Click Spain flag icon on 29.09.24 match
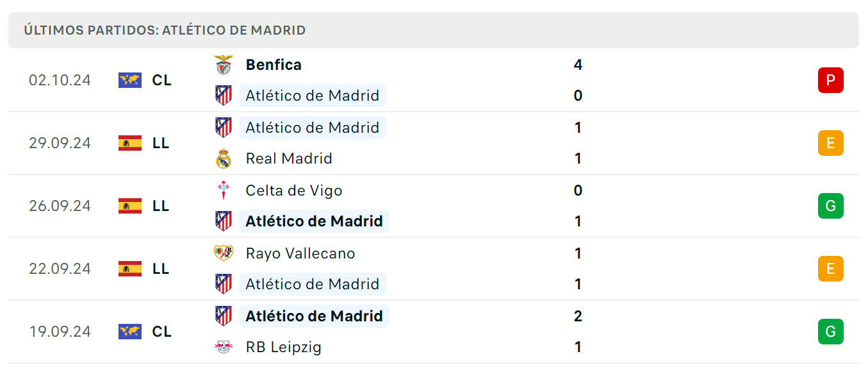This screenshot has height=372, width=868. 130,143
